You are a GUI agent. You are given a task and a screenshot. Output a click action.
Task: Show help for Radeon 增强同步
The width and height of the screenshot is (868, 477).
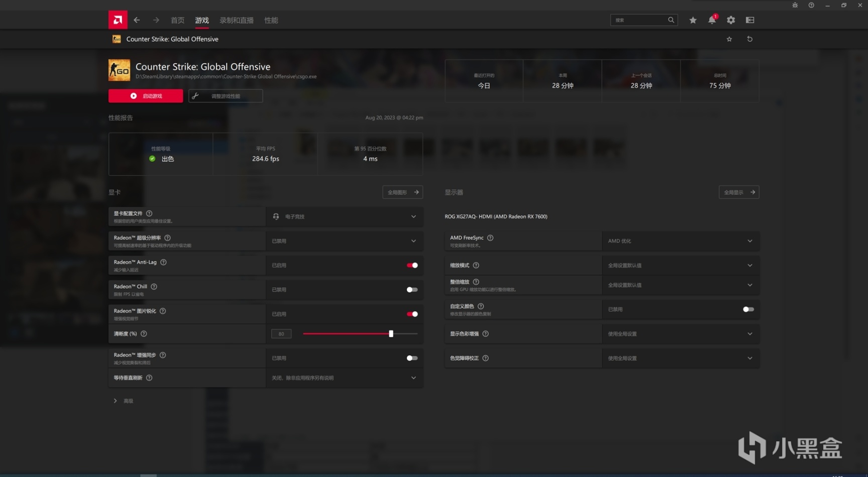163,355
